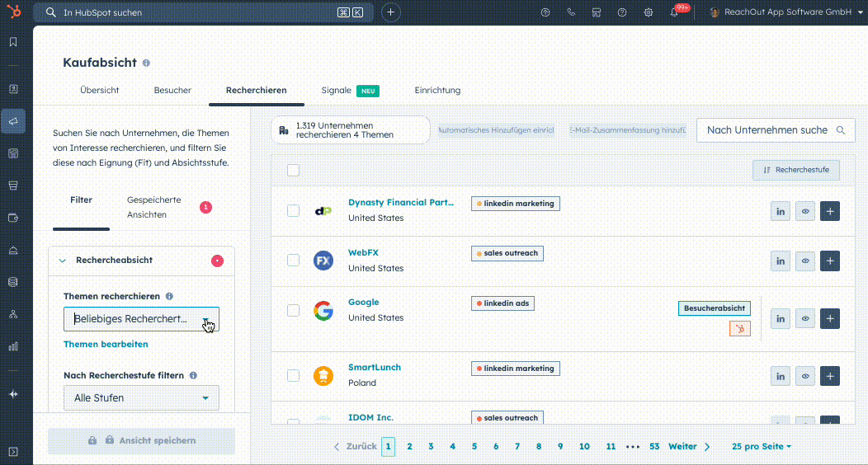The image size is (868, 465).
Task: Click the HubSpot sprocket logo
Action: pos(13,12)
